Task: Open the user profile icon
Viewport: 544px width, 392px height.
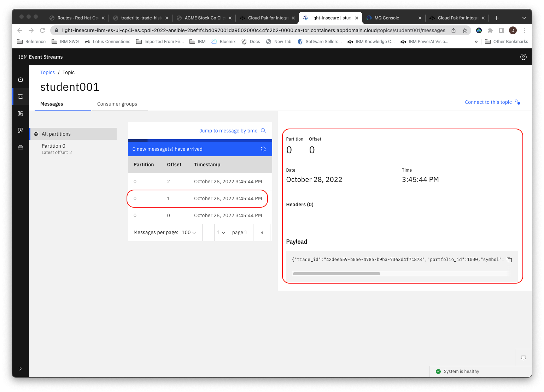Action: click(523, 57)
